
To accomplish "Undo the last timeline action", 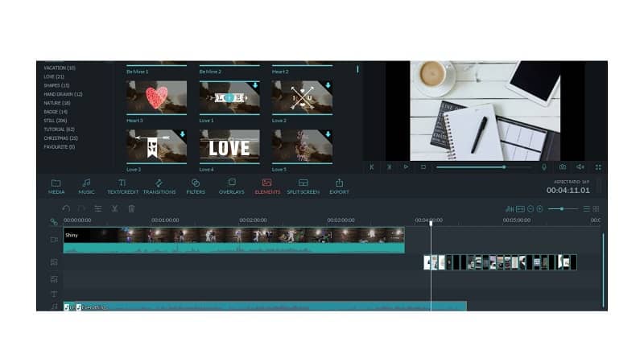I will pos(66,208).
